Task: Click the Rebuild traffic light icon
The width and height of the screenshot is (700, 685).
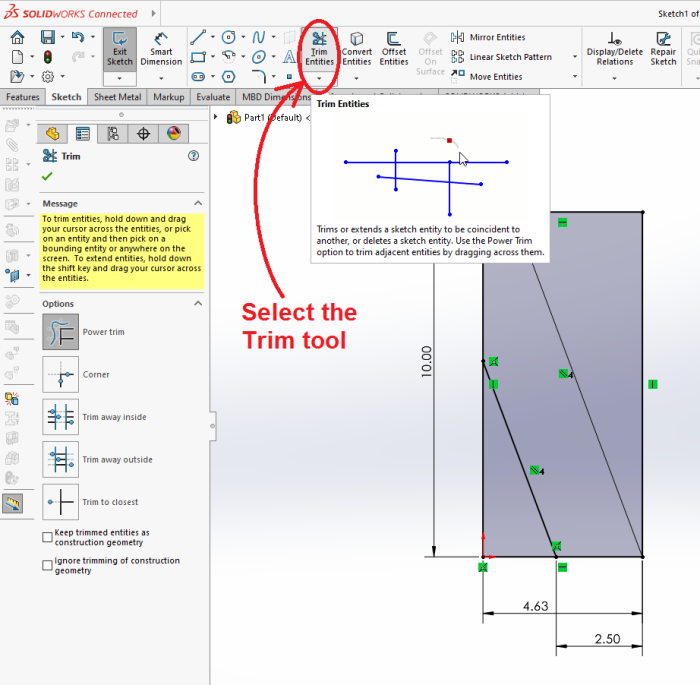Action: (48, 57)
